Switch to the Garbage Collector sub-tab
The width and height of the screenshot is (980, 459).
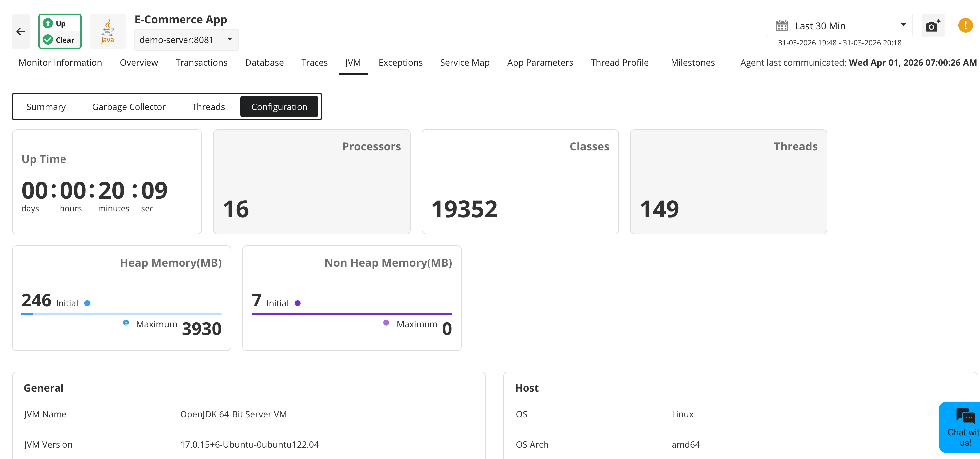(x=129, y=106)
